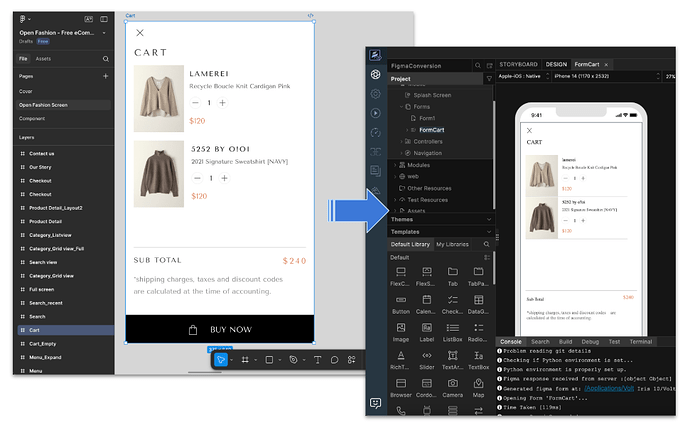
Task: Select FormCart in the project tree
Action: pyautogui.click(x=432, y=130)
